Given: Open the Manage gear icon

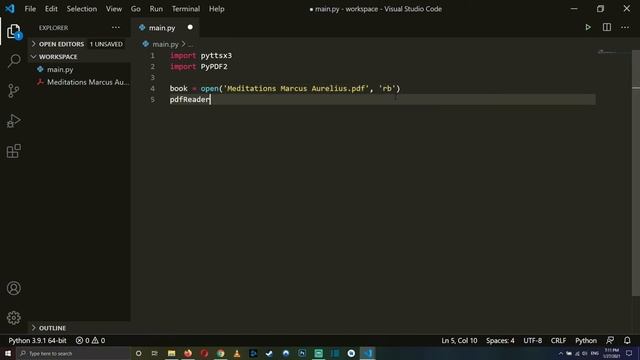Looking at the screenshot, I should (13, 318).
